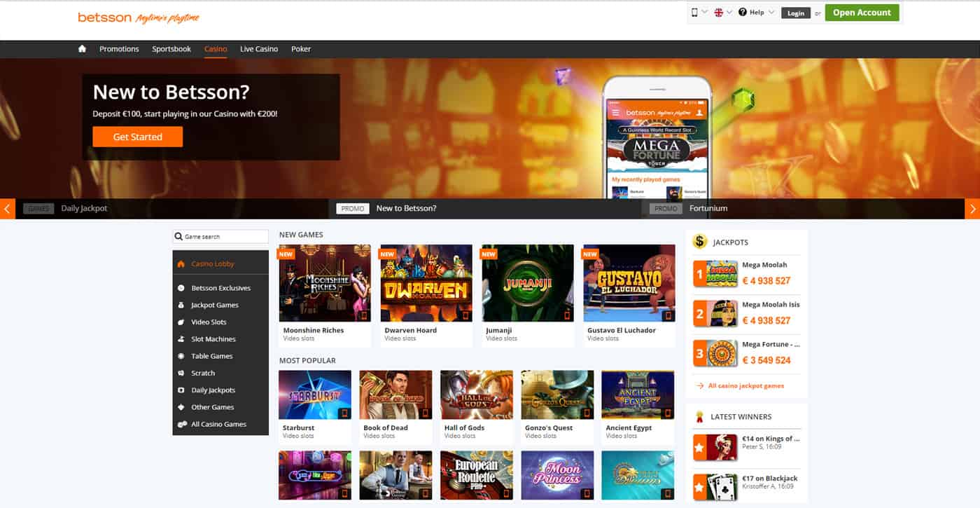This screenshot has height=508, width=980.
Task: Click the previous banner arrow
Action: (7, 209)
